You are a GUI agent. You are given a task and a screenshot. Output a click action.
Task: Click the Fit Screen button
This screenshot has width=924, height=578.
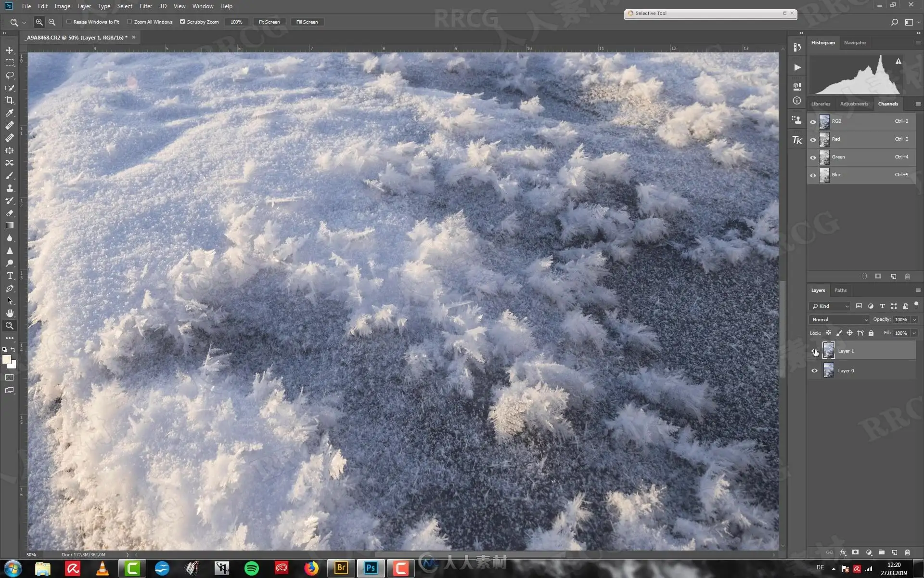(x=269, y=22)
